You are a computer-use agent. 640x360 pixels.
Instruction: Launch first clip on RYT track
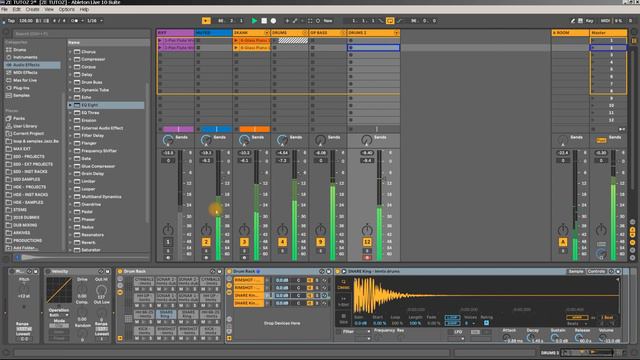pos(160,40)
